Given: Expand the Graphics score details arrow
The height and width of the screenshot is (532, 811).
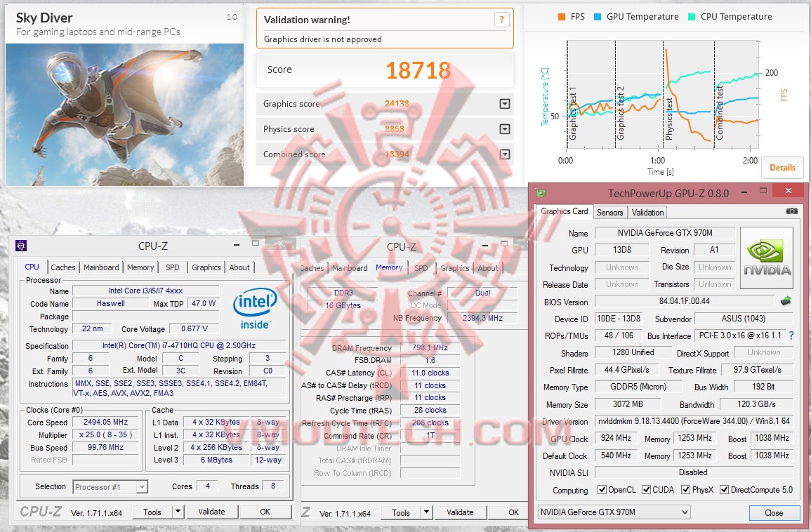Looking at the screenshot, I should [x=505, y=104].
